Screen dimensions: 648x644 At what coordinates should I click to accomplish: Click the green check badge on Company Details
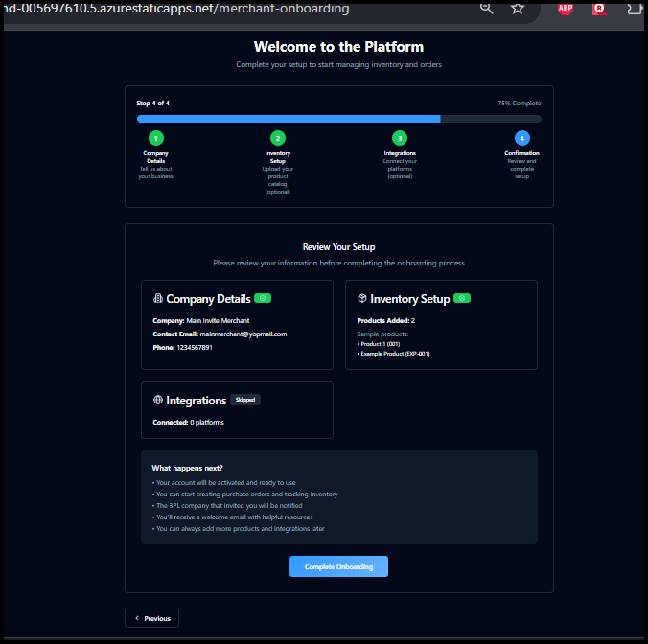pos(263,298)
